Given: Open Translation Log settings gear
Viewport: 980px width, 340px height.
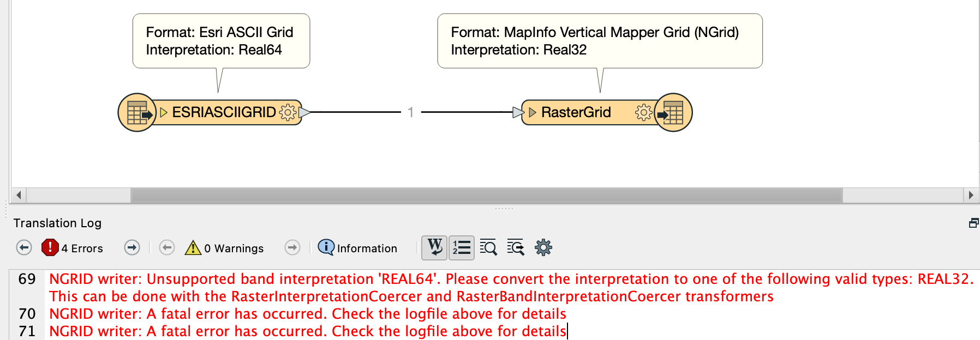Looking at the screenshot, I should [x=543, y=248].
